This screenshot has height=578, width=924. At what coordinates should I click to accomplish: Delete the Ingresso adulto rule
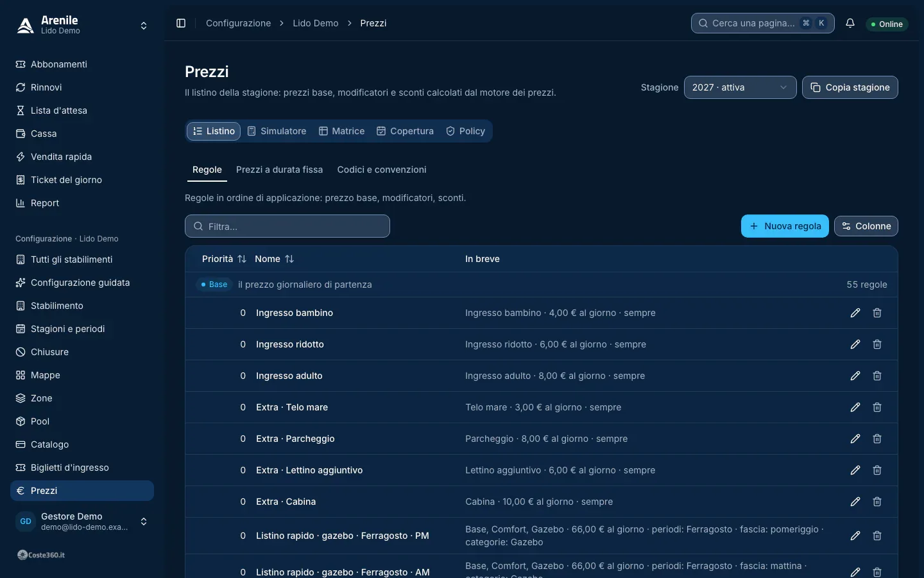877,376
